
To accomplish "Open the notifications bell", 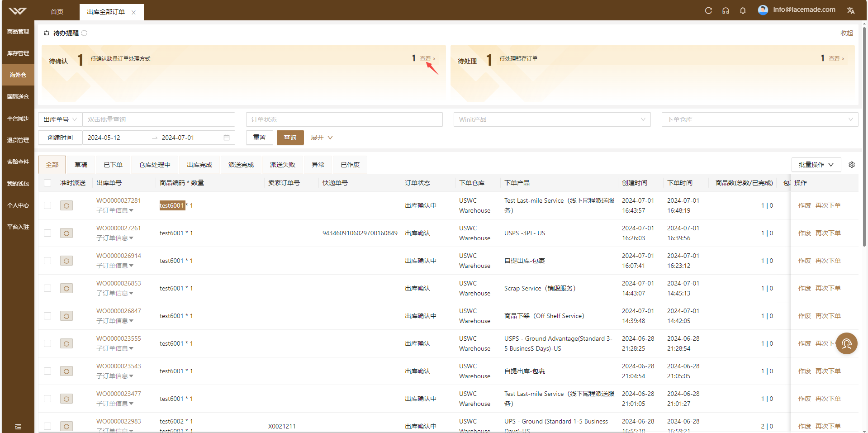I will pos(743,10).
